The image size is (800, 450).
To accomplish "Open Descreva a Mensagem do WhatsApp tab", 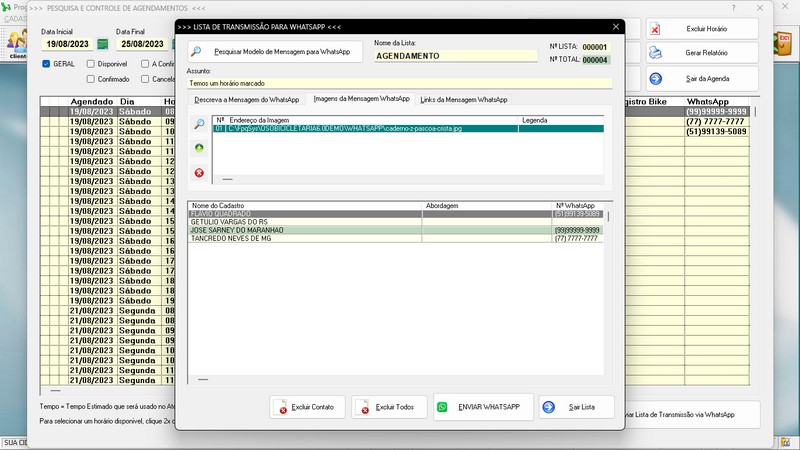I will pyautogui.click(x=246, y=99).
